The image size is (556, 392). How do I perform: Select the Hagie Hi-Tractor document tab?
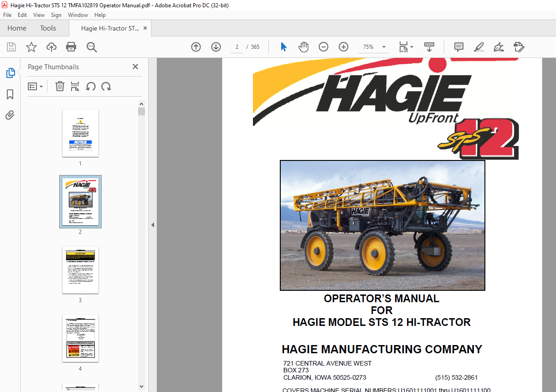click(110, 28)
